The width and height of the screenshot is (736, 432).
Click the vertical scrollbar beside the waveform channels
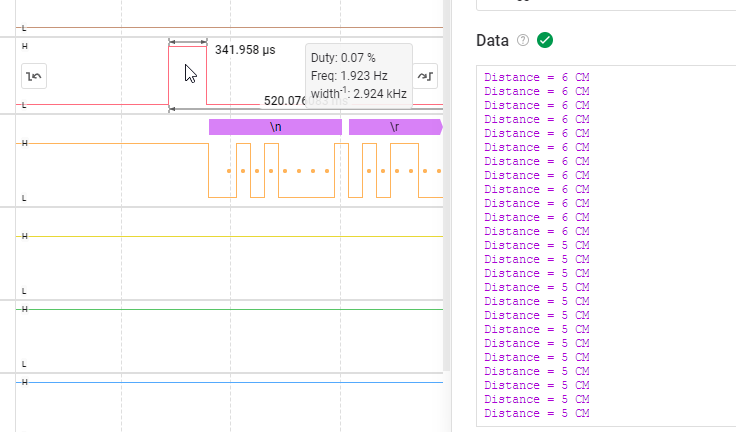pyautogui.click(x=447, y=185)
